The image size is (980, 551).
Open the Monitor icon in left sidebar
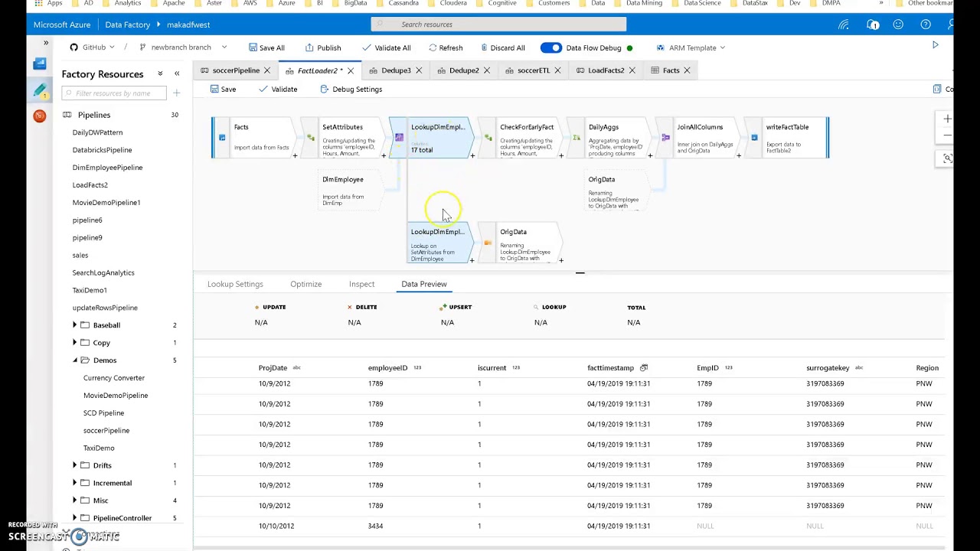point(40,116)
